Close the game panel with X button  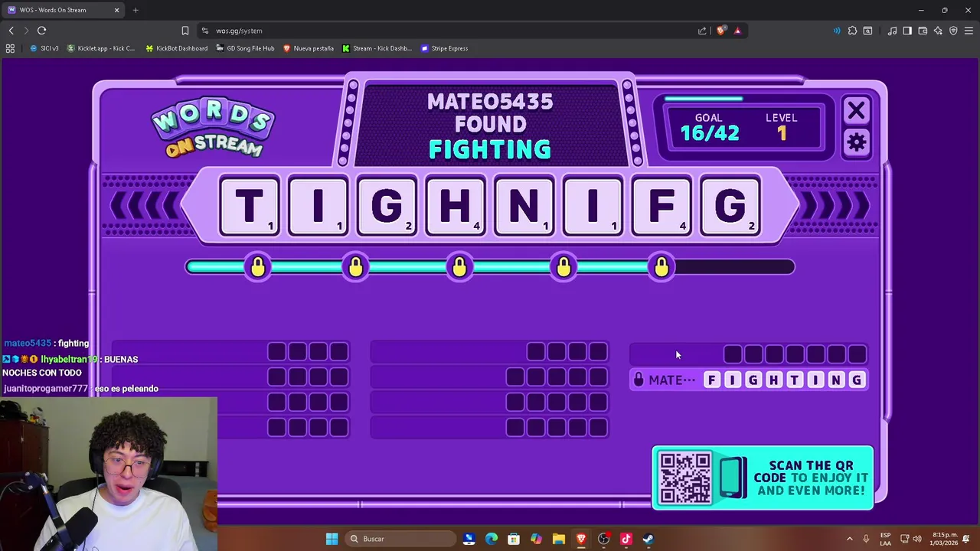click(856, 111)
